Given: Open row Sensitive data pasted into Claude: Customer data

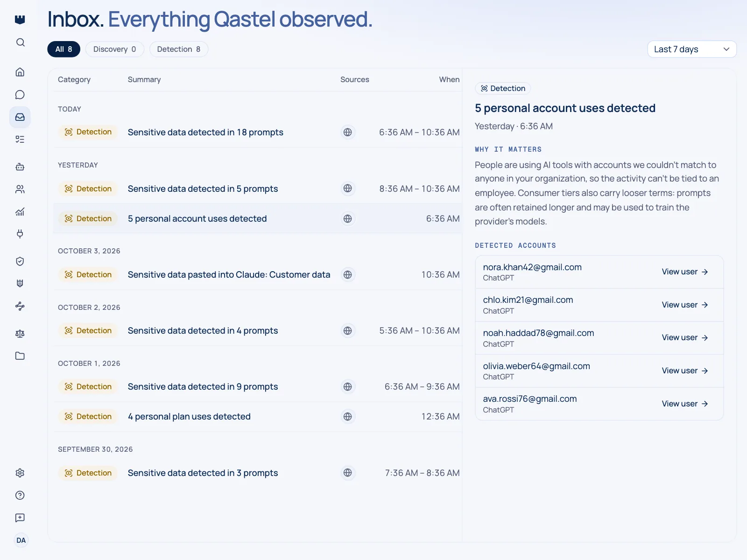Looking at the screenshot, I should (x=258, y=274).
